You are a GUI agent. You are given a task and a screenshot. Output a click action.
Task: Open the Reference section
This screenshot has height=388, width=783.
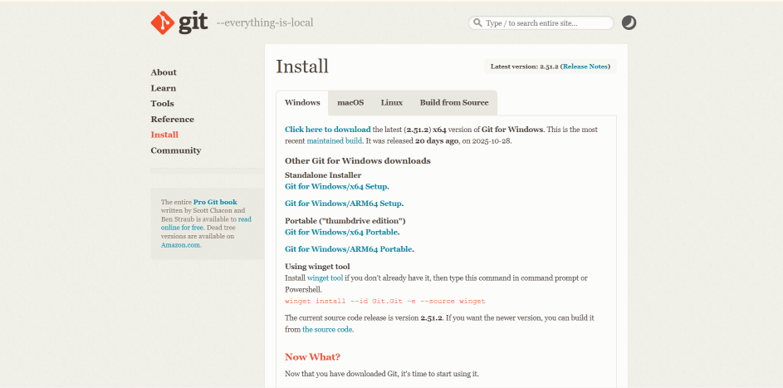click(x=172, y=119)
